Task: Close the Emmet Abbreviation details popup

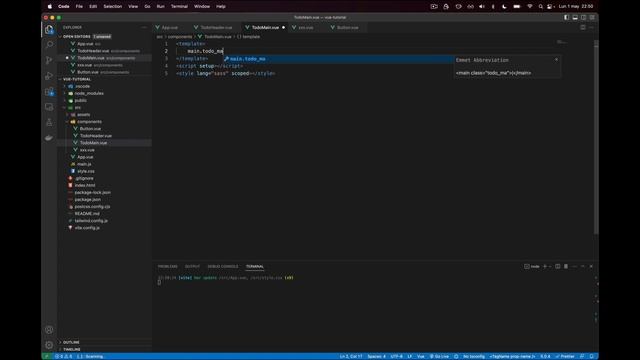Action: click(x=556, y=60)
